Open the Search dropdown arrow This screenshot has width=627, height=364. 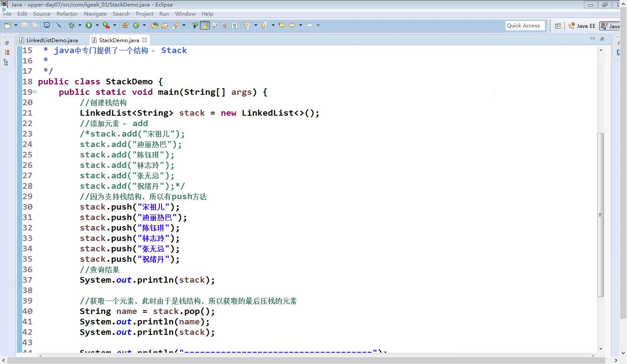(184, 25)
